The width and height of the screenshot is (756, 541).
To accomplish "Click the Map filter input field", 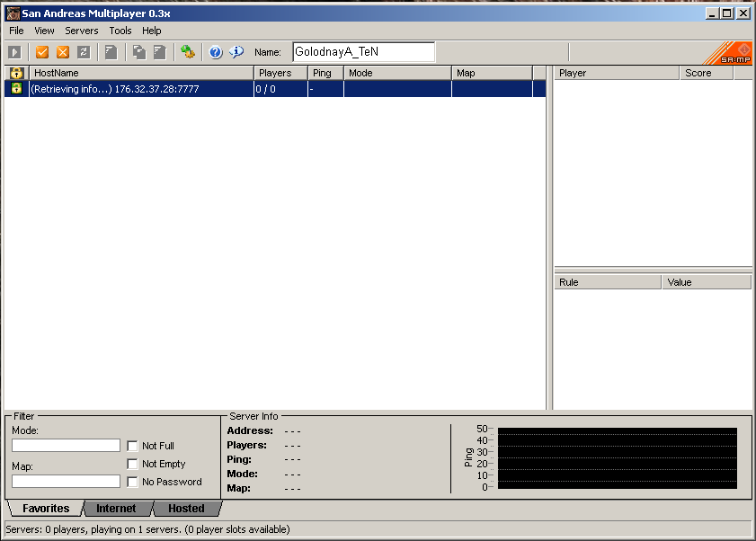I will pos(66,481).
